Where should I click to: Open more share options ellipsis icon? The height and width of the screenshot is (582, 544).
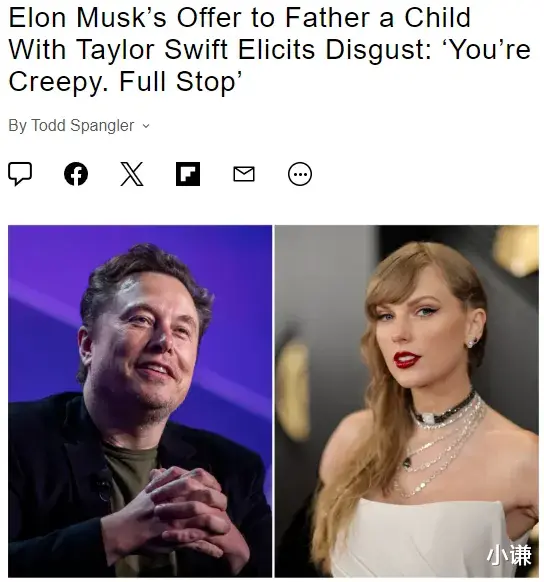(x=300, y=174)
